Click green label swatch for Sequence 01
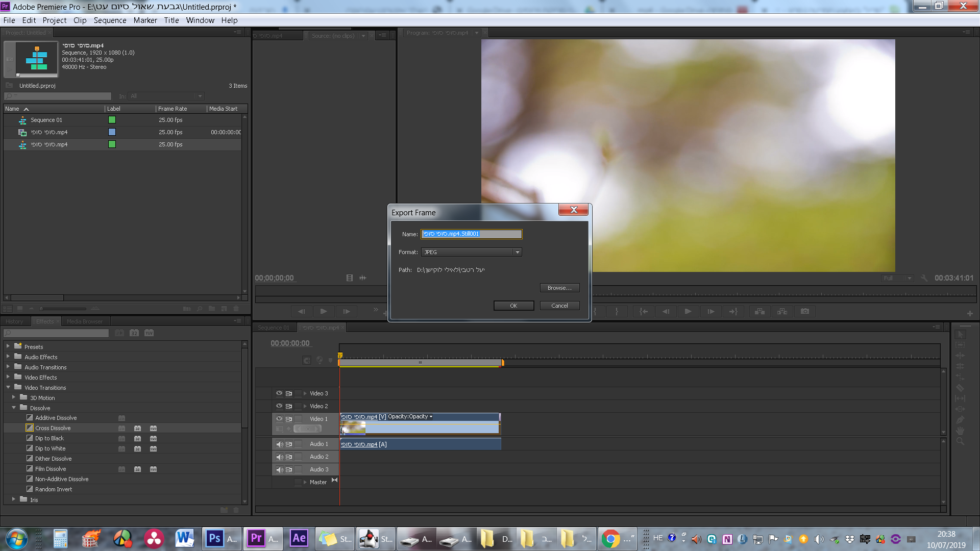This screenshot has height=551, width=980. pyautogui.click(x=112, y=120)
